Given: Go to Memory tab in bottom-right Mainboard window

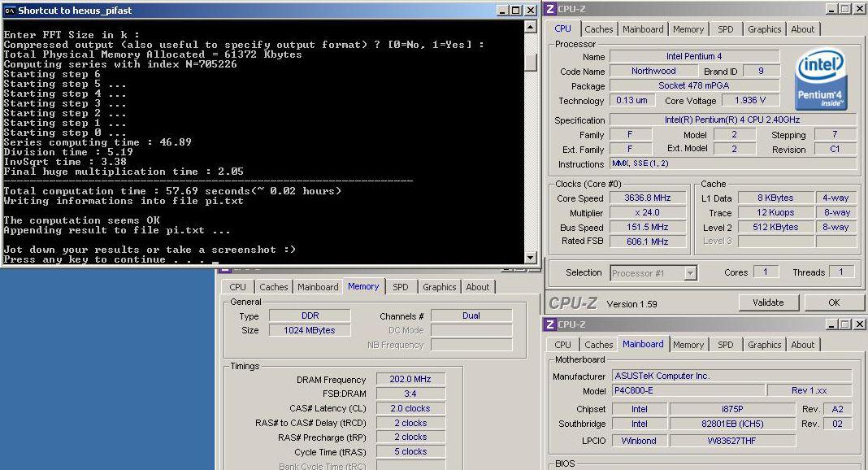Looking at the screenshot, I should pyautogui.click(x=688, y=344).
